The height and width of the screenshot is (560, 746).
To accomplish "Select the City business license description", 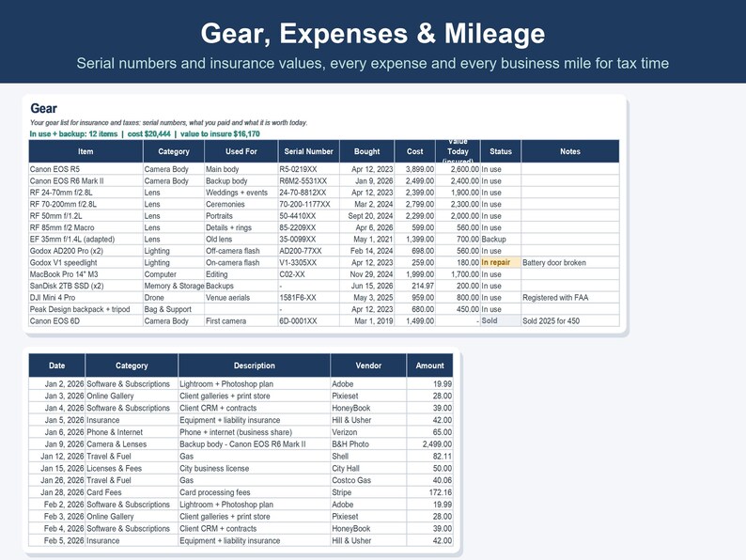I will click(254, 468).
